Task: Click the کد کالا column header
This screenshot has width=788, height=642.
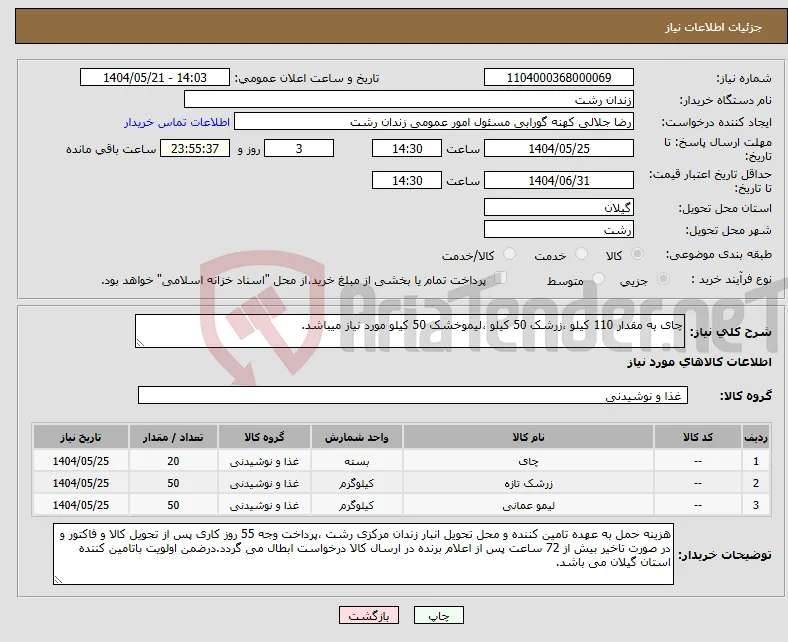Action: [698, 437]
